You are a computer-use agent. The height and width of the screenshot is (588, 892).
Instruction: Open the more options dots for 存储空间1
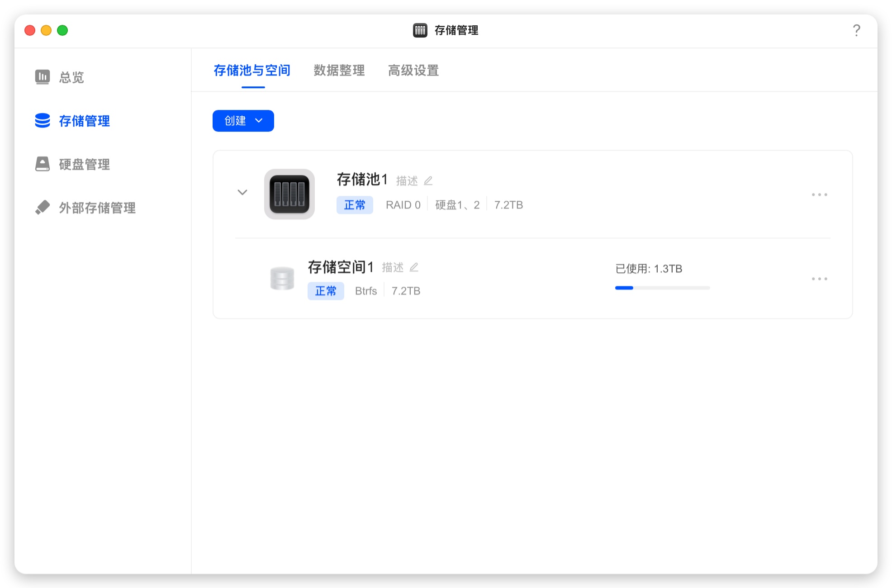tap(819, 279)
